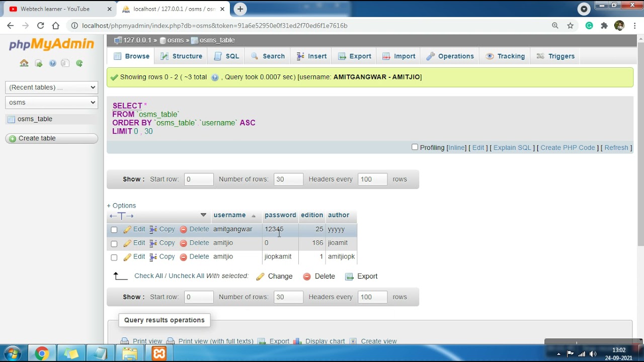The width and height of the screenshot is (644, 362).
Task: Click the author cell yyyyy
Action: (341, 229)
